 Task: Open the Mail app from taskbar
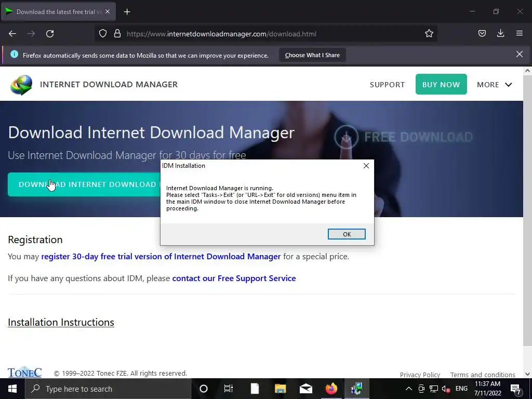click(305, 389)
